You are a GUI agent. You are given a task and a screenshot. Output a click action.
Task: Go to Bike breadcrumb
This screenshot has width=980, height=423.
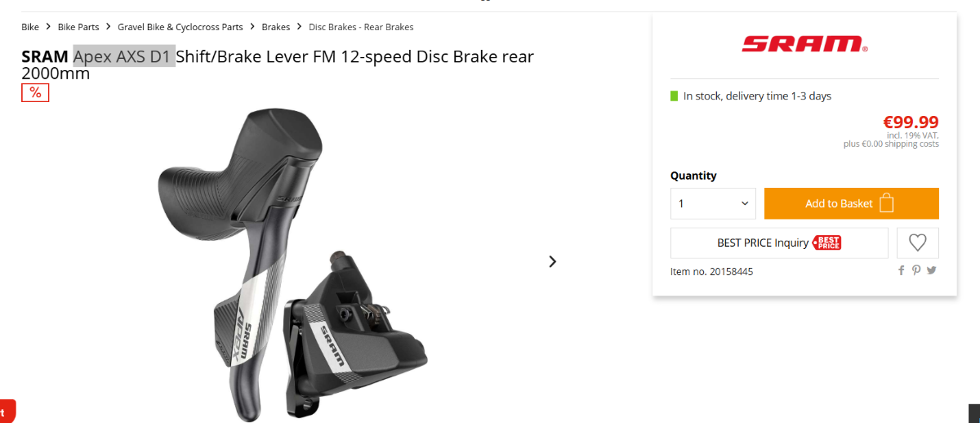[x=30, y=27]
